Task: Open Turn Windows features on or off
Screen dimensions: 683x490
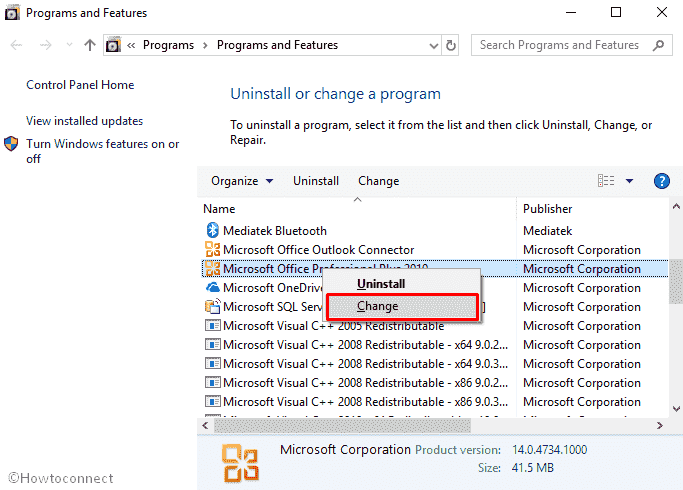Action: click(x=102, y=151)
